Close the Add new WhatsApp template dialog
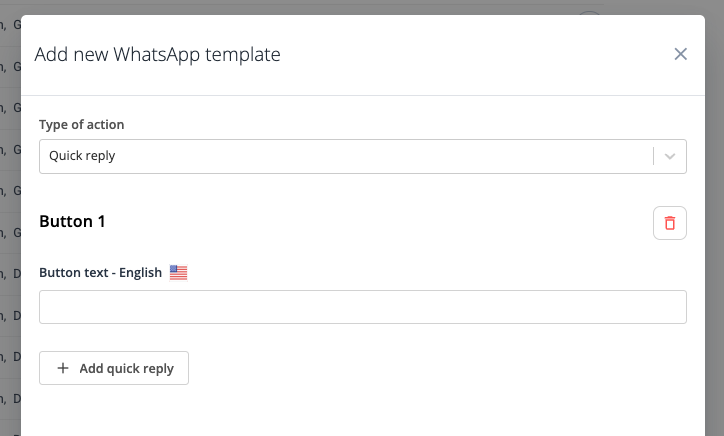The image size is (724, 436). click(x=681, y=54)
